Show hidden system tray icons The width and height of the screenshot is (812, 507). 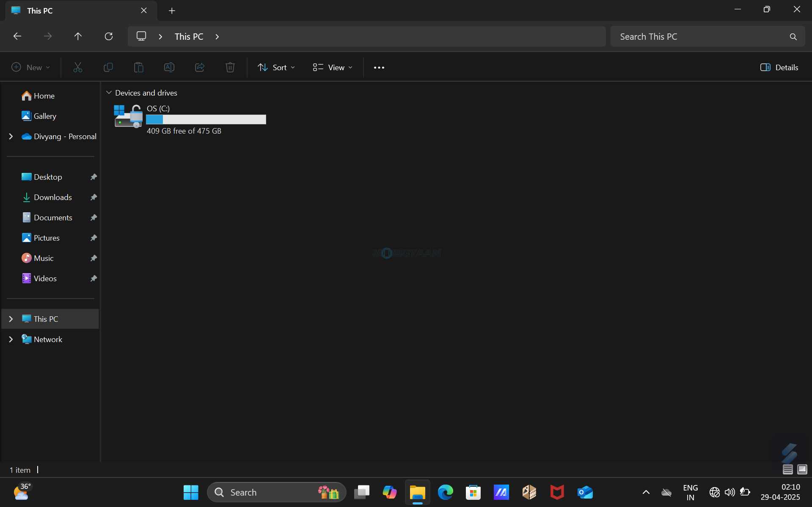coord(646,492)
